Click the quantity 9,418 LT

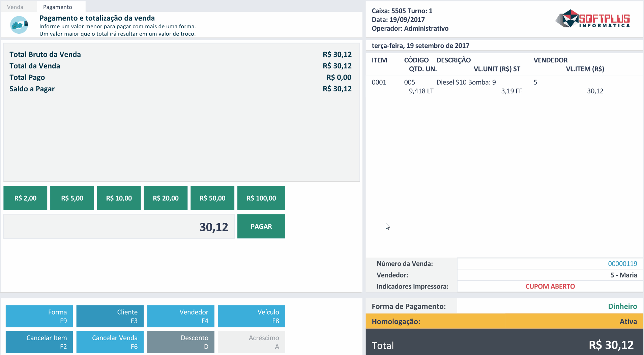pyautogui.click(x=421, y=91)
